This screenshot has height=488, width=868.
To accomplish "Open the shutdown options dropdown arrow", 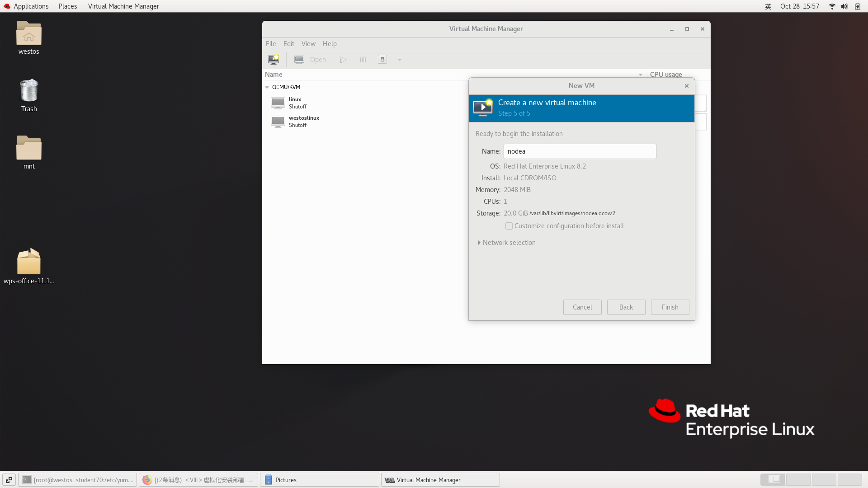I will coord(400,60).
